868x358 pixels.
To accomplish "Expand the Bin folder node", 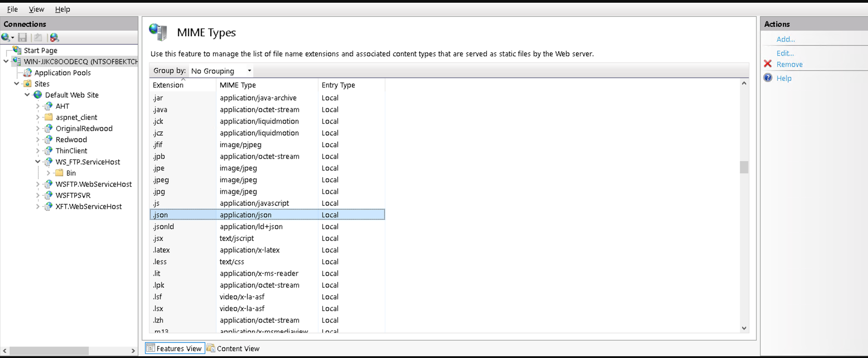I will 48,173.
